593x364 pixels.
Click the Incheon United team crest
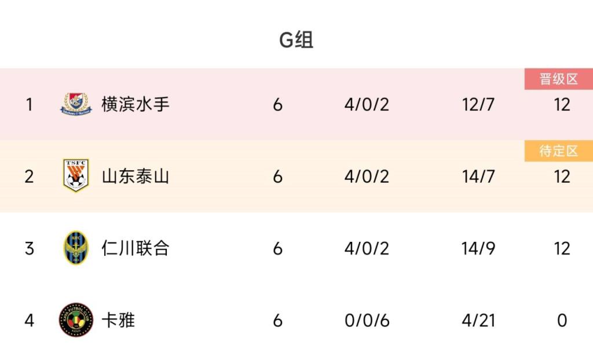(x=76, y=248)
